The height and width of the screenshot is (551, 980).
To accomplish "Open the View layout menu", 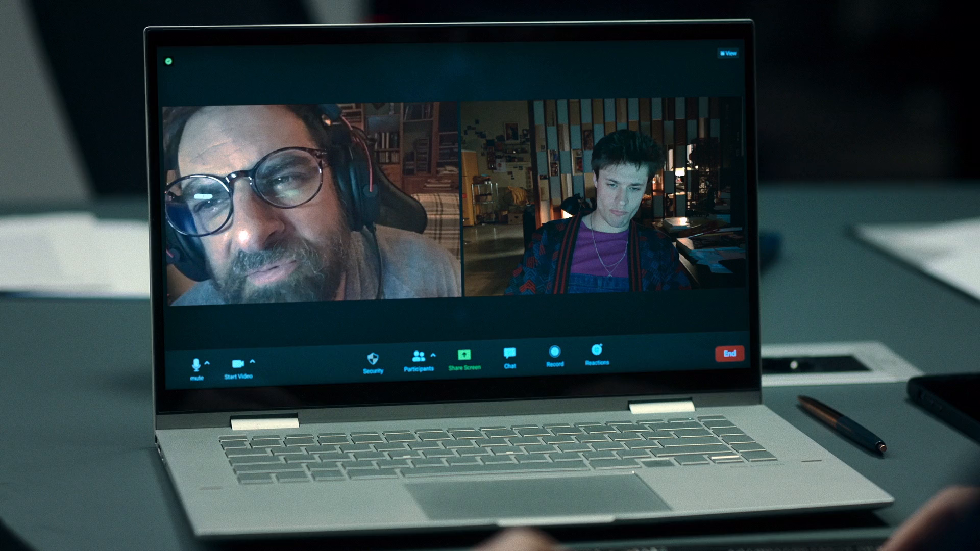I will coord(728,53).
